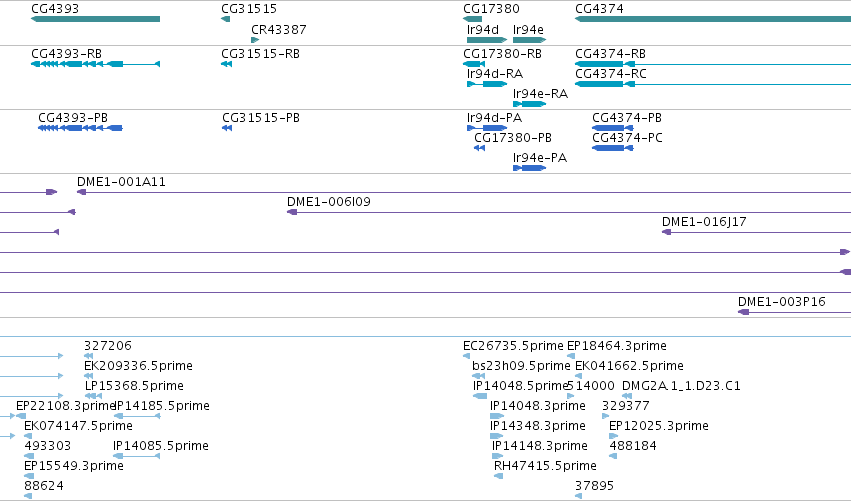Click the Ir94e gene arrow bar
The height and width of the screenshot is (501, 851).
(529, 40)
